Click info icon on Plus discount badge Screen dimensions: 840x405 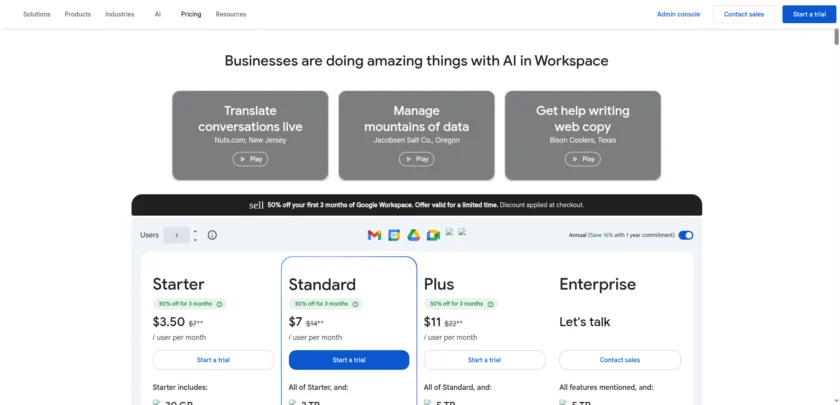point(490,304)
